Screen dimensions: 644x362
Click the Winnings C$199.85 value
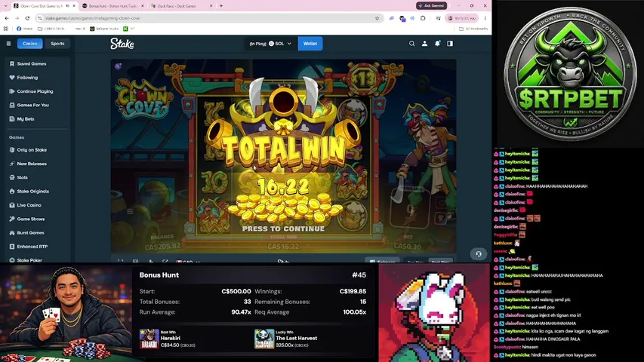tap(353, 291)
